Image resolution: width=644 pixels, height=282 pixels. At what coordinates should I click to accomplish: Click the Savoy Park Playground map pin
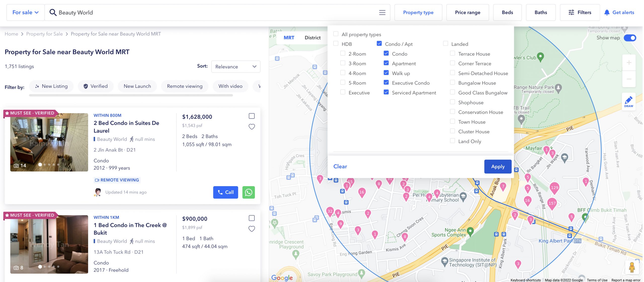pos(361,273)
